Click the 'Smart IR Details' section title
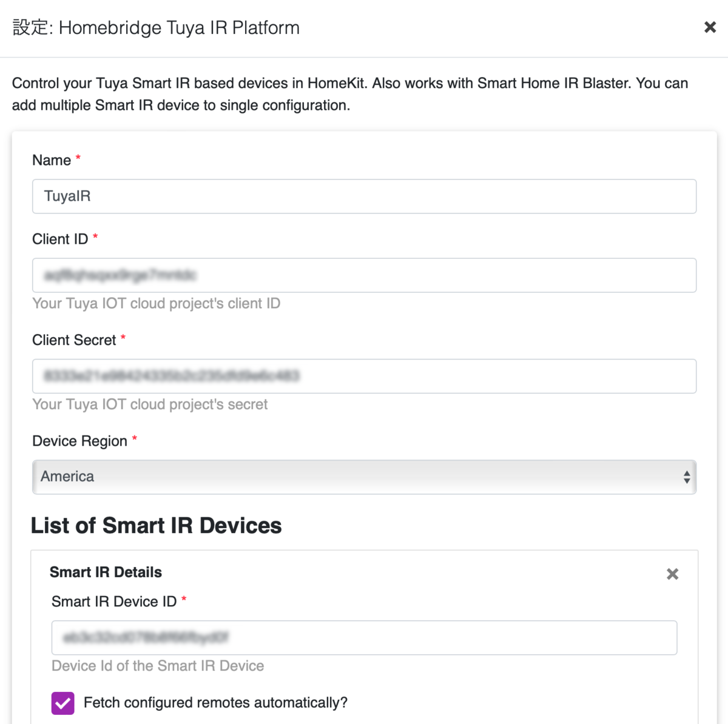 point(106,572)
